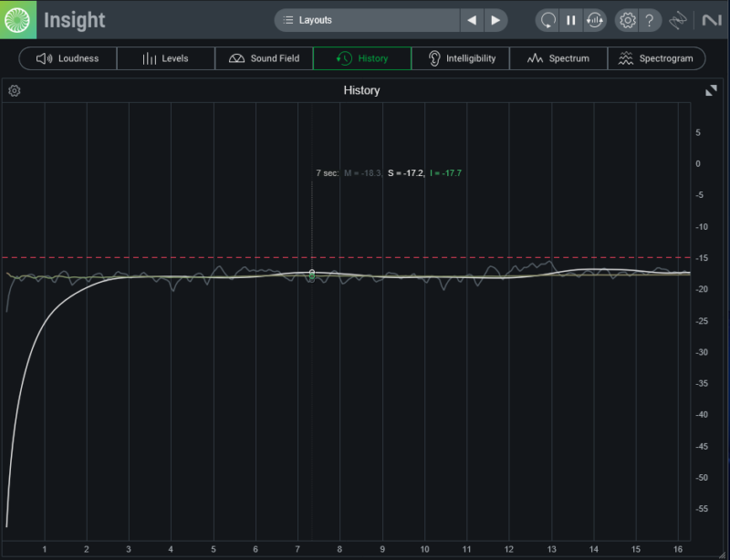Click the Native Instruments logo icon
The height and width of the screenshot is (560, 730).
[x=711, y=20]
